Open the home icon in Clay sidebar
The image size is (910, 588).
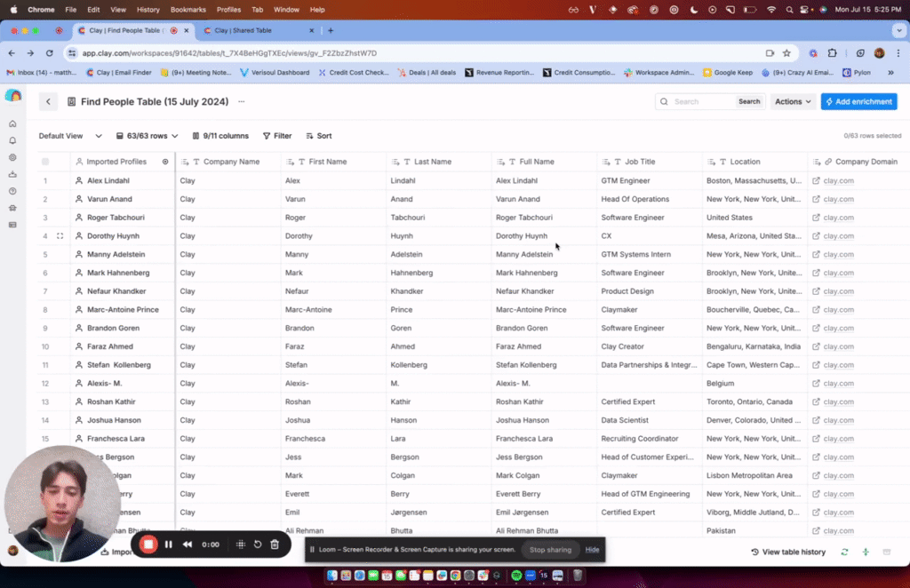[12, 123]
